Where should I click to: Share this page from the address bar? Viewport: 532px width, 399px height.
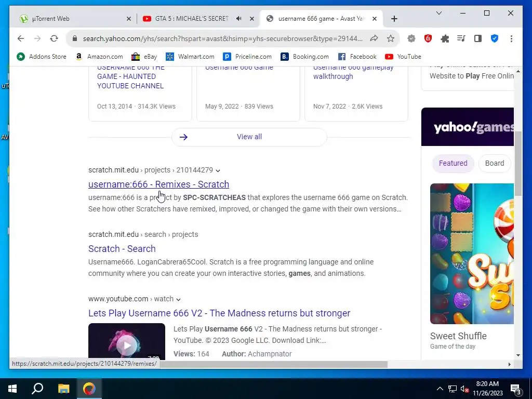(374, 38)
